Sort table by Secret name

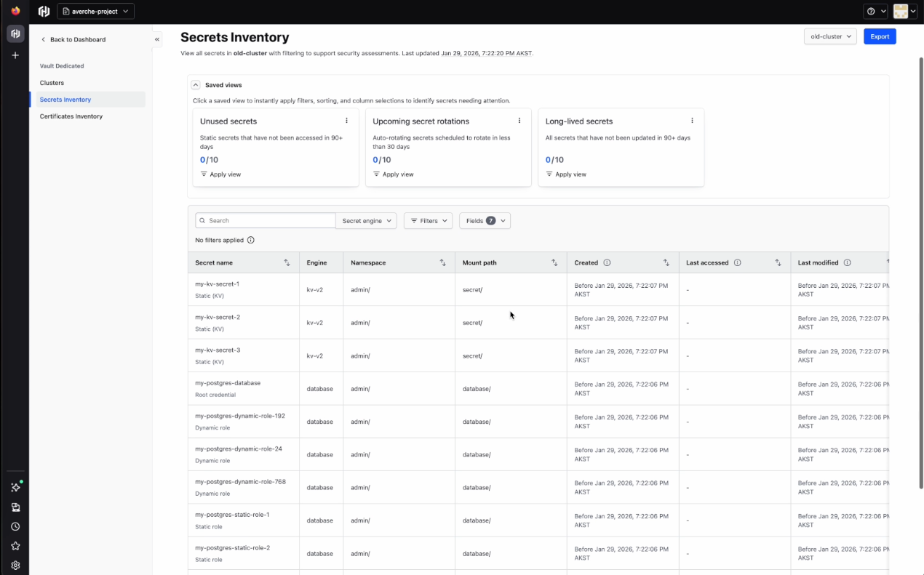(x=287, y=262)
